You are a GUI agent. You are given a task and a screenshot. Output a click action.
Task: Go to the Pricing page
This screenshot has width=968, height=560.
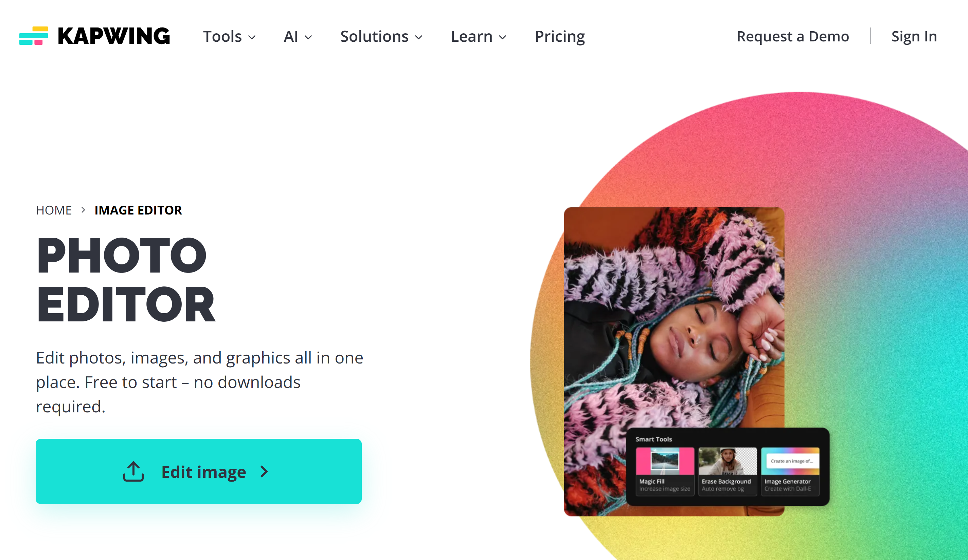560,37
